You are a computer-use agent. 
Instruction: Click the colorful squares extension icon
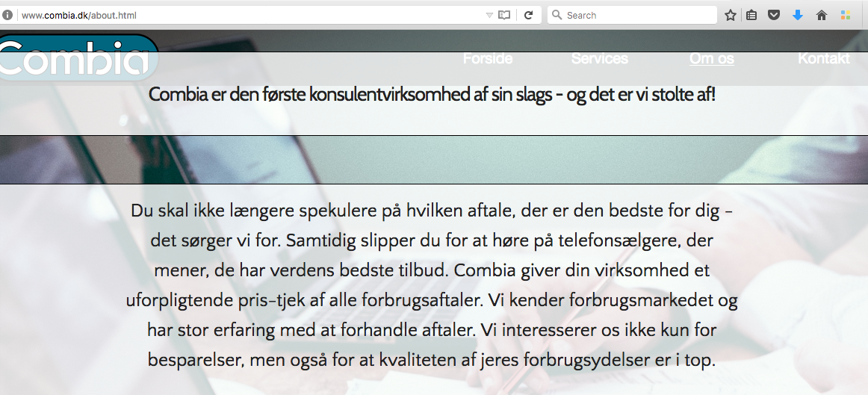point(846,15)
